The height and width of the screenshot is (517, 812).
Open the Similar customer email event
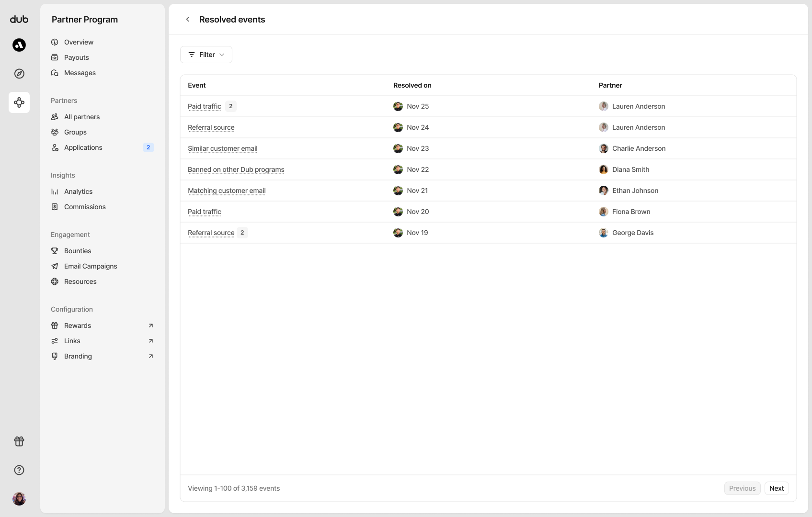coord(222,148)
